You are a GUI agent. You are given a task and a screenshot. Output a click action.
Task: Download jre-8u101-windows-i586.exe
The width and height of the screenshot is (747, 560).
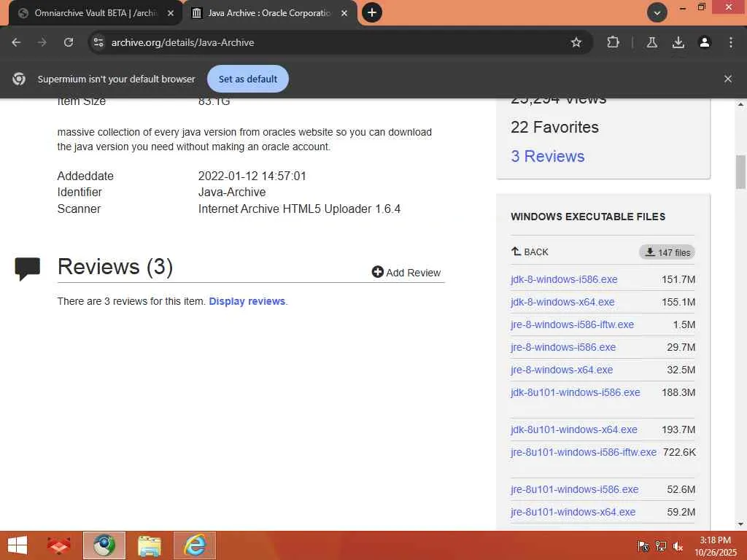[x=575, y=489]
